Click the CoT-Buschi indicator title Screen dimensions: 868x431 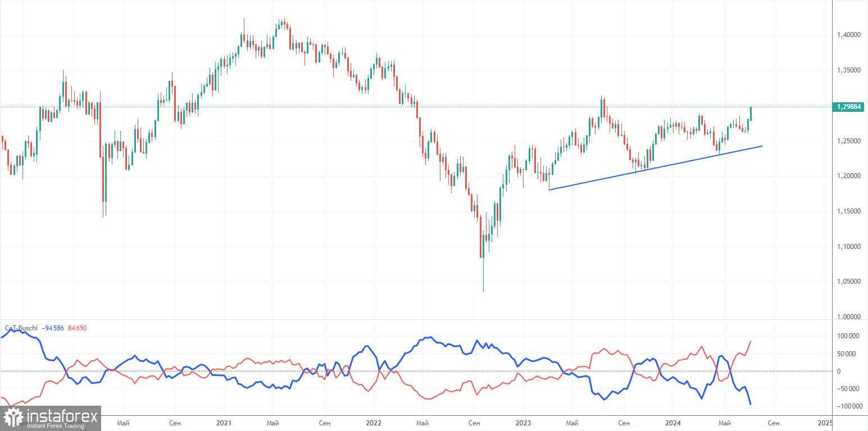(x=21, y=328)
